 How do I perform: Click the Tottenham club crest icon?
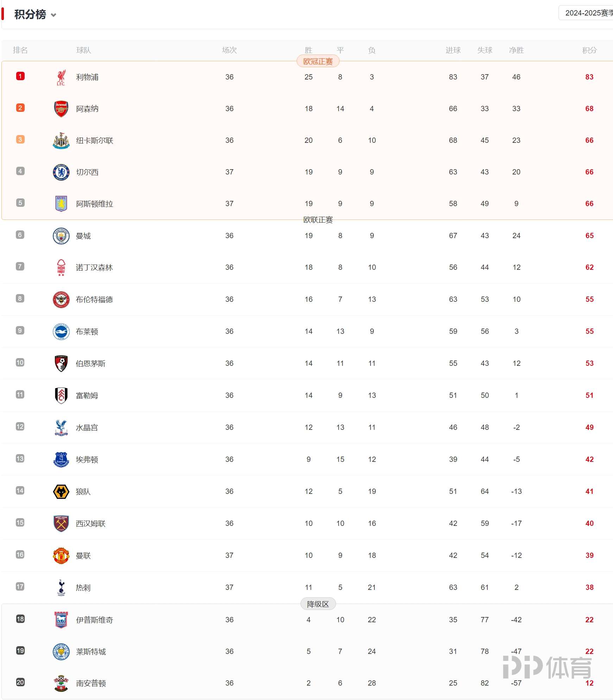click(x=61, y=587)
